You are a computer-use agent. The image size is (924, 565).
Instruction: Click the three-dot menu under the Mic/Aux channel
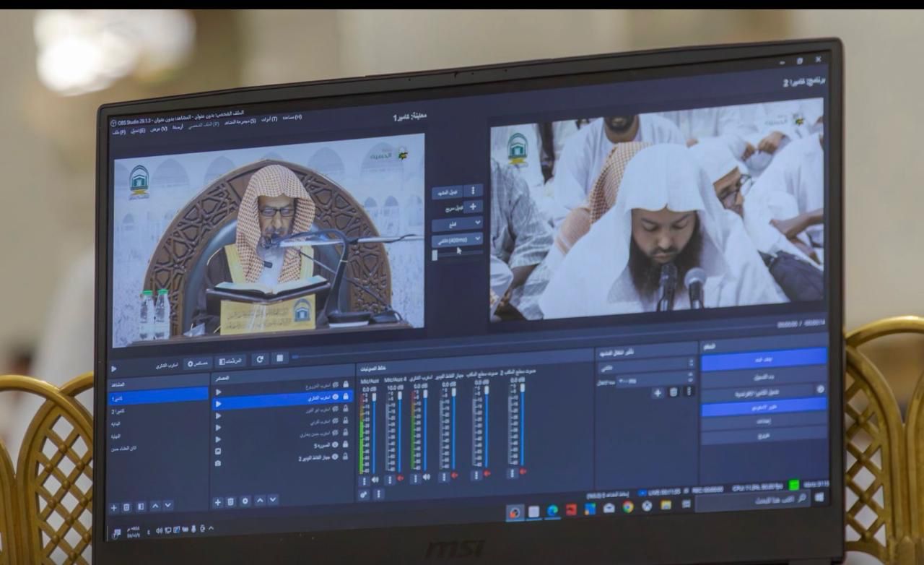pos(365,480)
